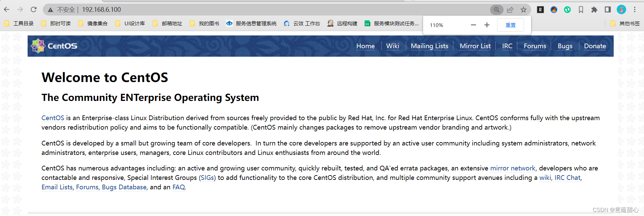Image resolution: width=644 pixels, height=216 pixels.
Task: Open the 邮箱地址 bookmark folder
Action: (168, 23)
